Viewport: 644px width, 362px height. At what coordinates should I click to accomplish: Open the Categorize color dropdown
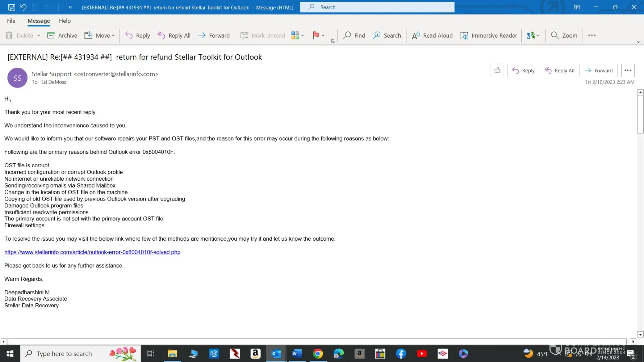click(298, 35)
